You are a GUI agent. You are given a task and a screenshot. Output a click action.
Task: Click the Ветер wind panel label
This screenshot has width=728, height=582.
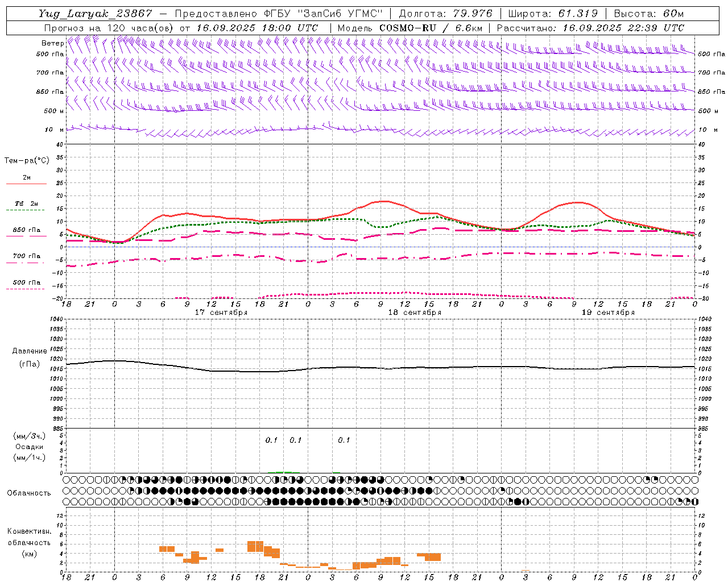pos(52,43)
